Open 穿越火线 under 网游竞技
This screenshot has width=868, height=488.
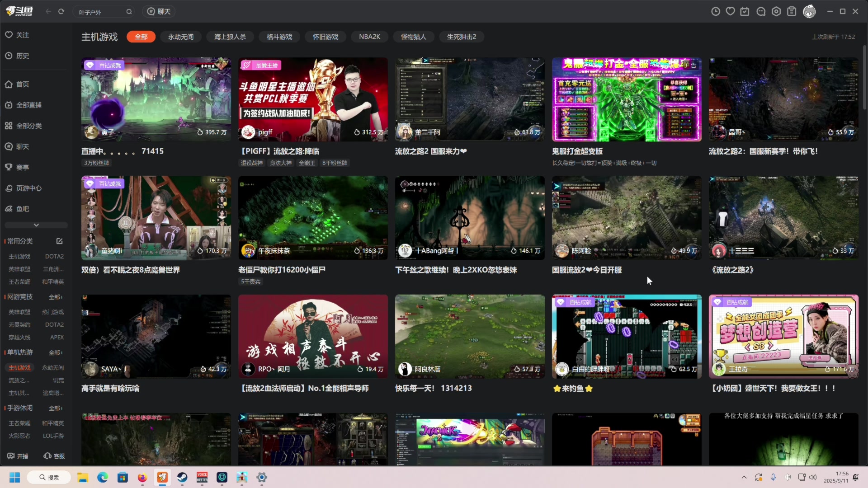tap(19, 337)
